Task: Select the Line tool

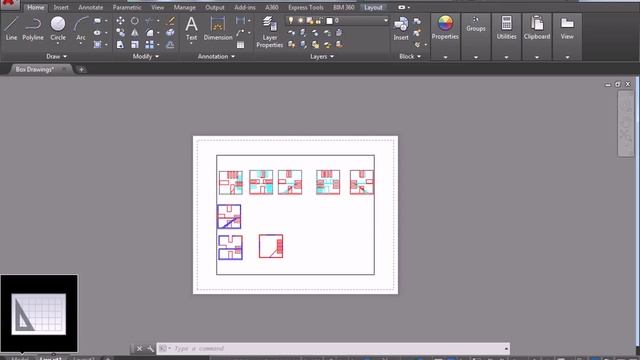Action: click(11, 29)
